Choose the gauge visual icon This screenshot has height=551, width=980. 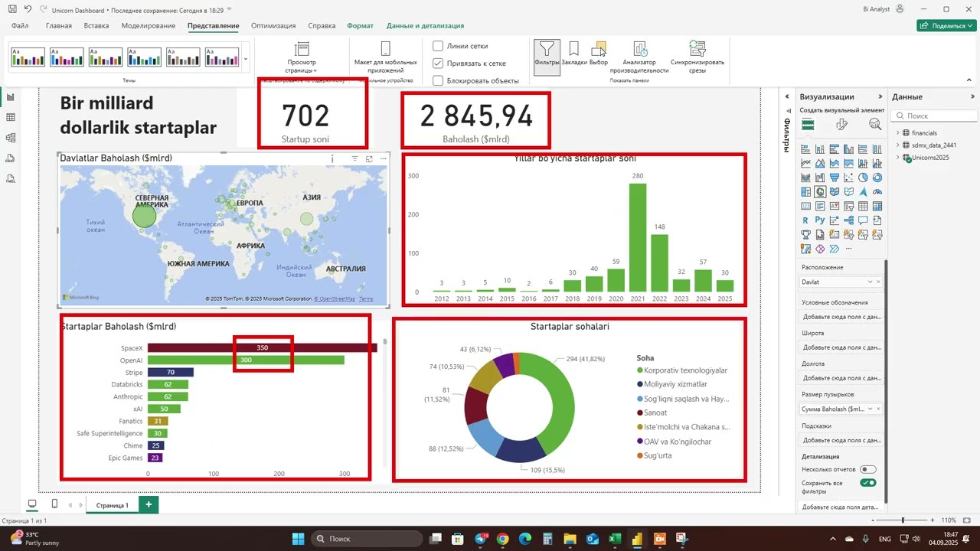pos(877,191)
